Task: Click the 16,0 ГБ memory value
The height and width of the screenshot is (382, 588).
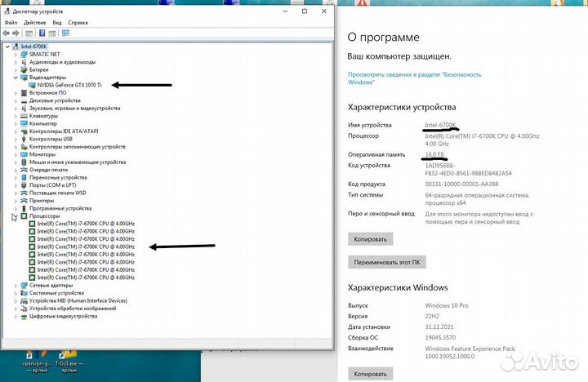Action: pyautogui.click(x=434, y=154)
